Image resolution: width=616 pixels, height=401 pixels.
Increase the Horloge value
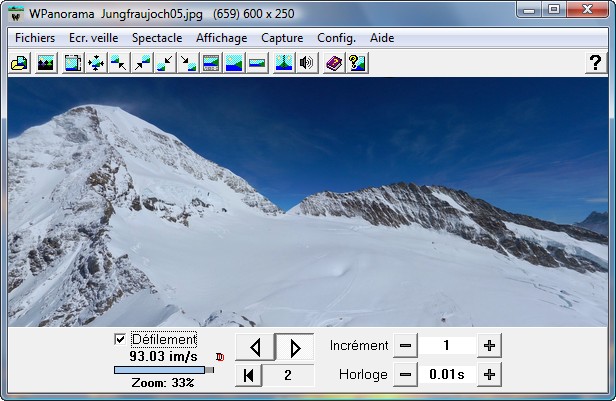tap(489, 375)
